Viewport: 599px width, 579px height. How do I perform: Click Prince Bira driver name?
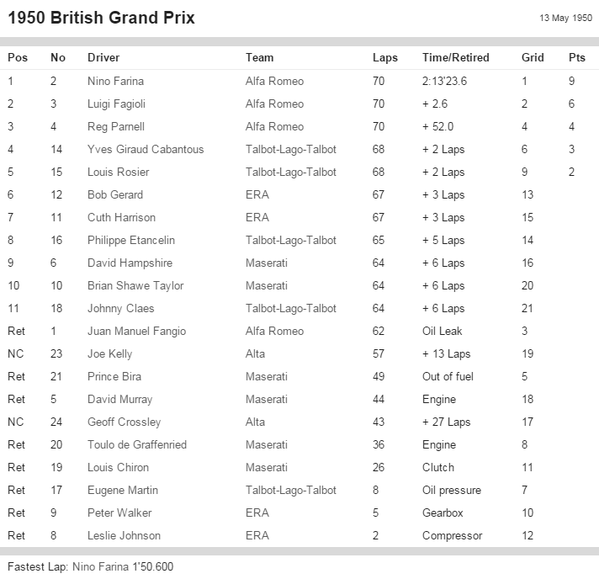click(x=114, y=377)
